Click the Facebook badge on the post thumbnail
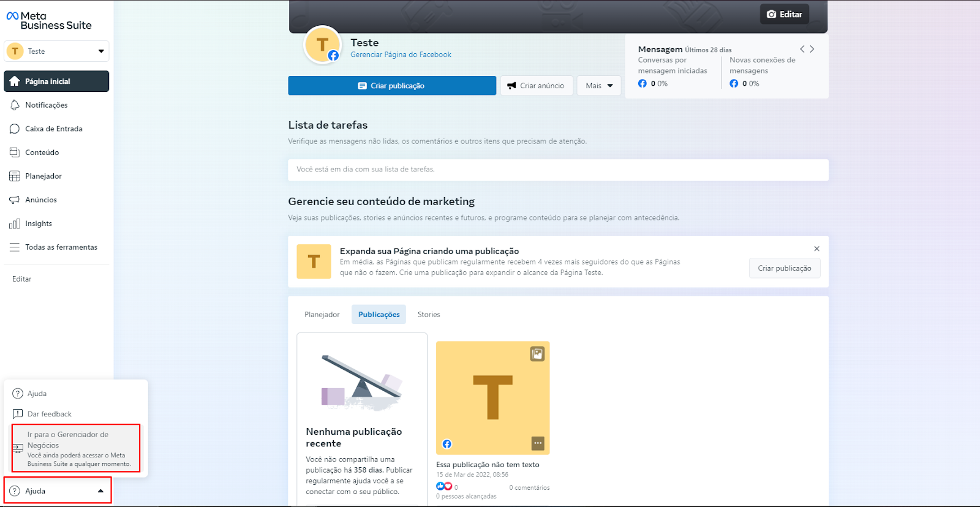This screenshot has height=507, width=980. [447, 444]
